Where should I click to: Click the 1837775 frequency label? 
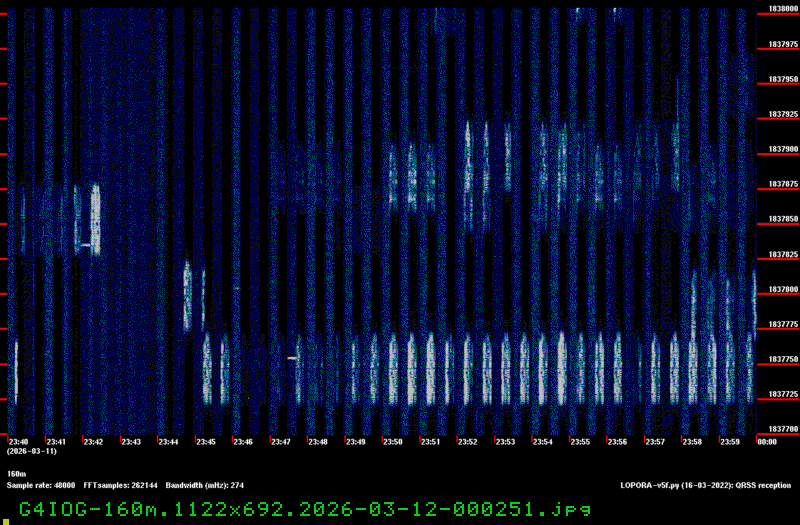(783, 324)
